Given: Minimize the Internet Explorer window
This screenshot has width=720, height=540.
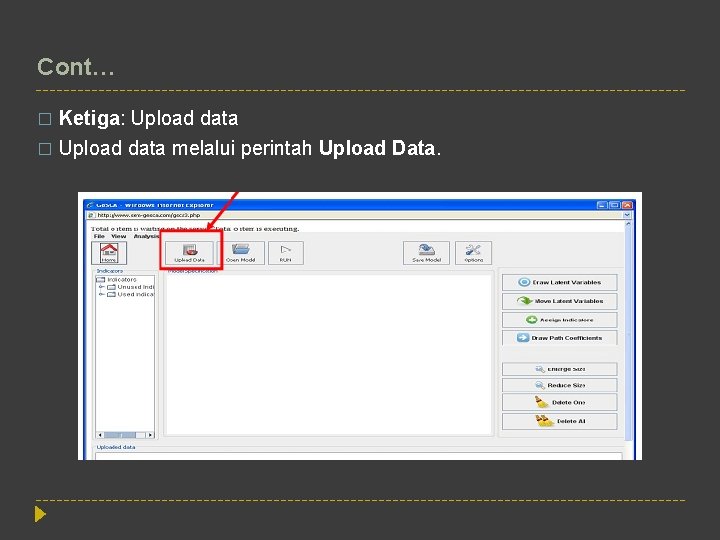Looking at the screenshot, I should pos(602,205).
